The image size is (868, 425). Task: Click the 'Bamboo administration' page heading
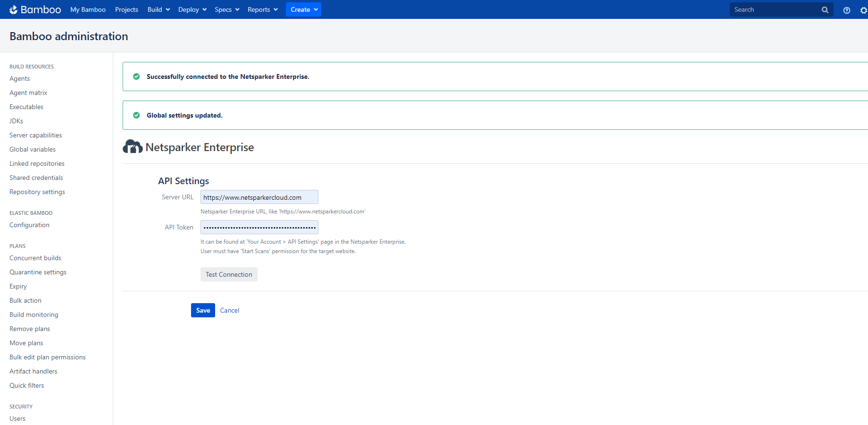(69, 36)
